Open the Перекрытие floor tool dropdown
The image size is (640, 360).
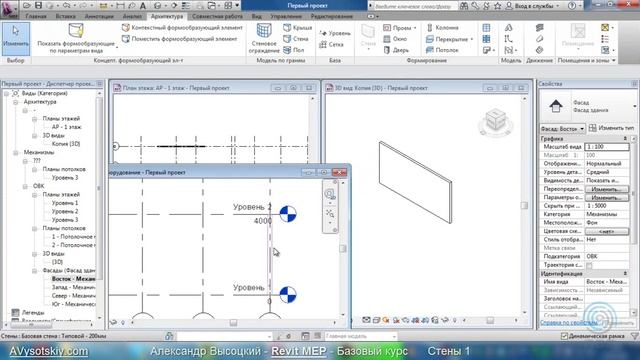[471, 39]
